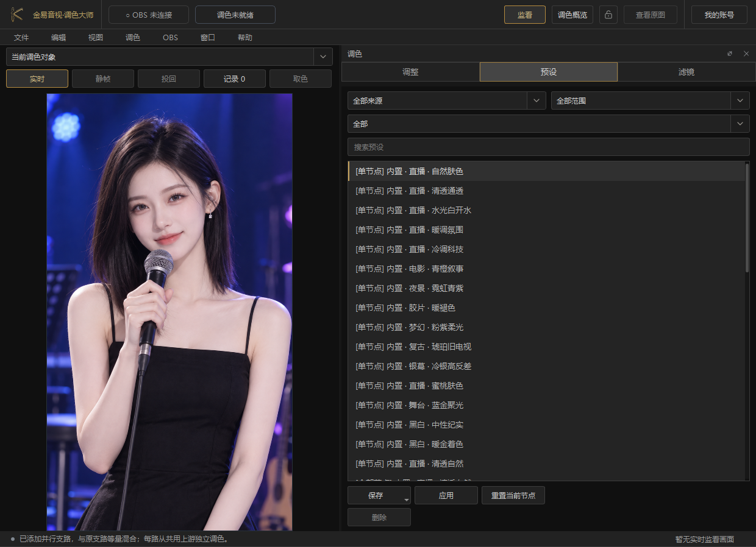Viewport: 756px width, 547px height.
Task: Select the 投回 mode button
Action: click(x=169, y=79)
